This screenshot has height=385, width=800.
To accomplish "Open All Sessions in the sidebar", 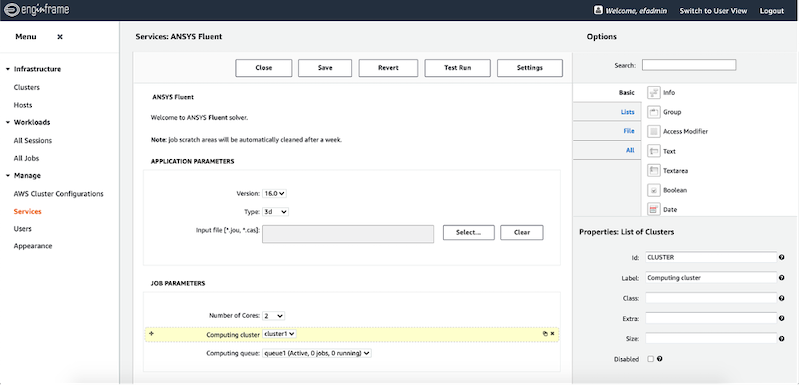I will pos(33,140).
